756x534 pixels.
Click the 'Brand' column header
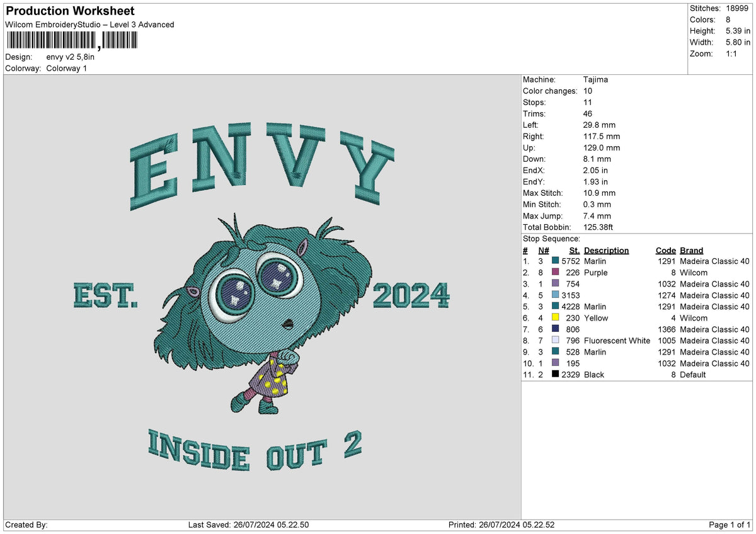click(x=692, y=251)
